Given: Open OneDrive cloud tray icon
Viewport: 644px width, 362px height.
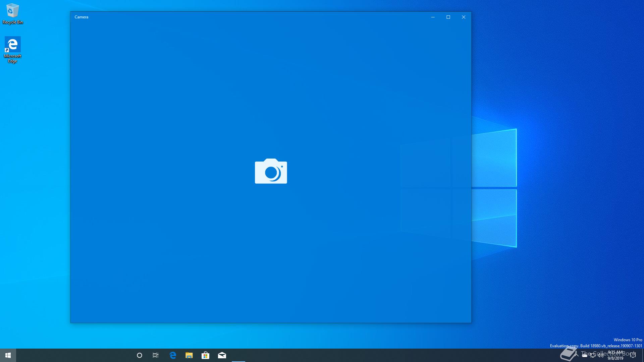Looking at the screenshot, I should (x=585, y=355).
